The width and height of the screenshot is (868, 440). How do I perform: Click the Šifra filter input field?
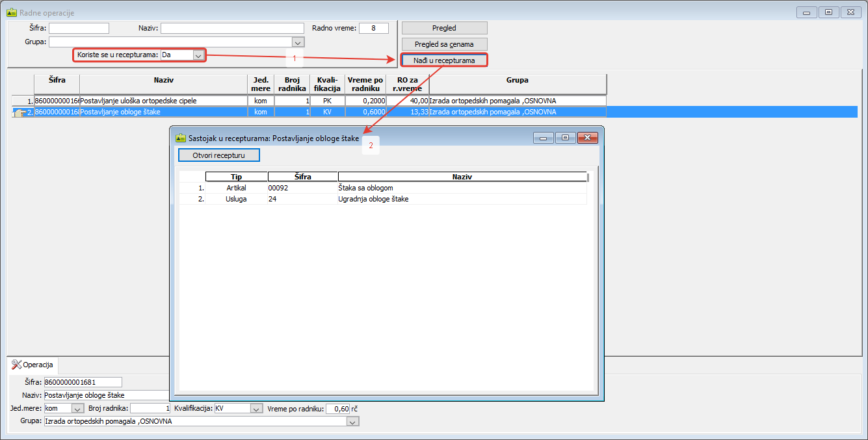tap(79, 28)
